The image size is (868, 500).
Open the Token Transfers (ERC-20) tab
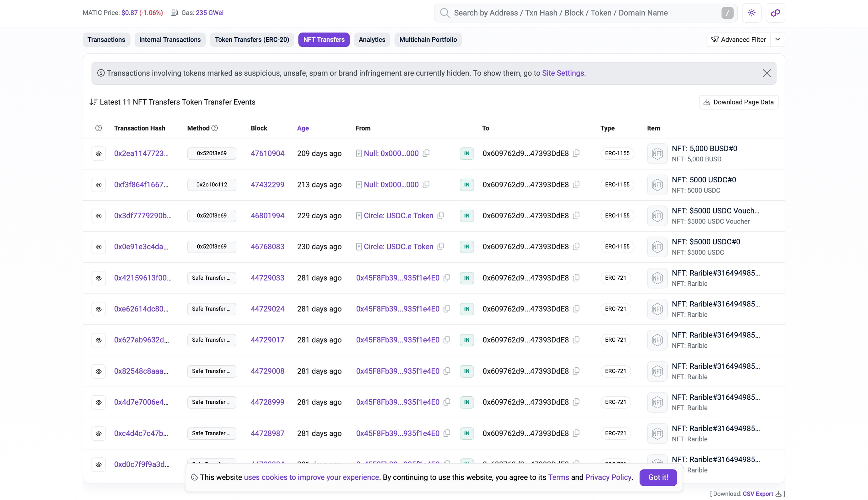tap(252, 40)
